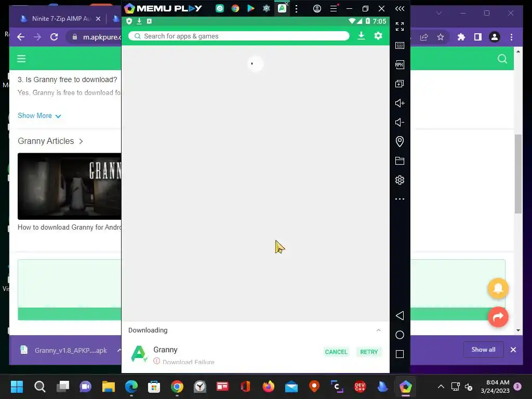Screen dimensions: 532x399
Task: Open Chrome profile avatar
Action: click(495, 37)
